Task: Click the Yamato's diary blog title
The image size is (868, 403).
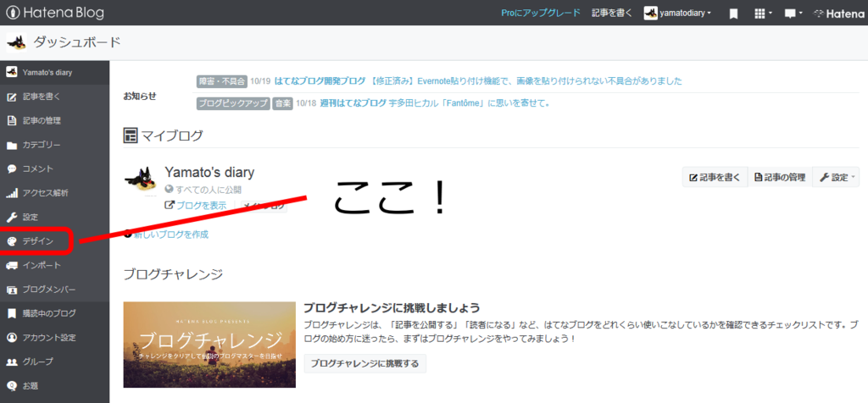Action: [209, 173]
